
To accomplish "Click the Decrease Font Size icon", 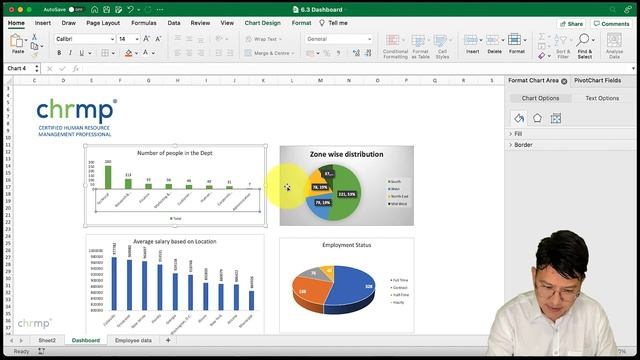I will pyautogui.click(x=158, y=39).
